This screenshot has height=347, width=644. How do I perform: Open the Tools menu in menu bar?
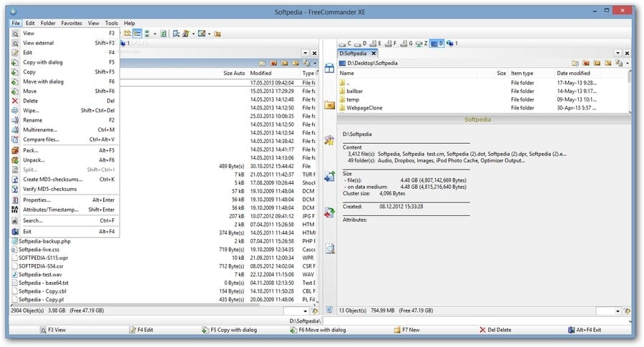point(112,24)
